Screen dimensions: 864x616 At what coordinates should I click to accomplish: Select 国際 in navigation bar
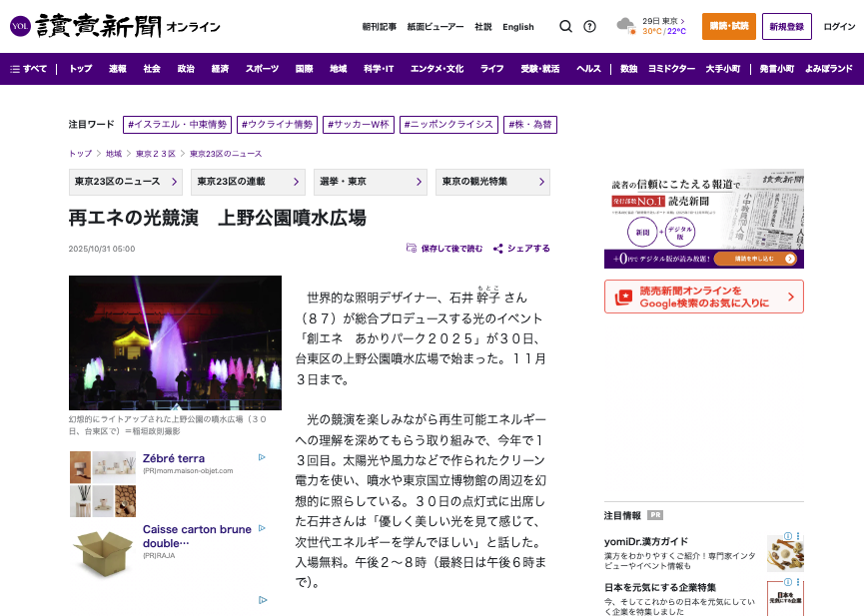click(x=305, y=69)
